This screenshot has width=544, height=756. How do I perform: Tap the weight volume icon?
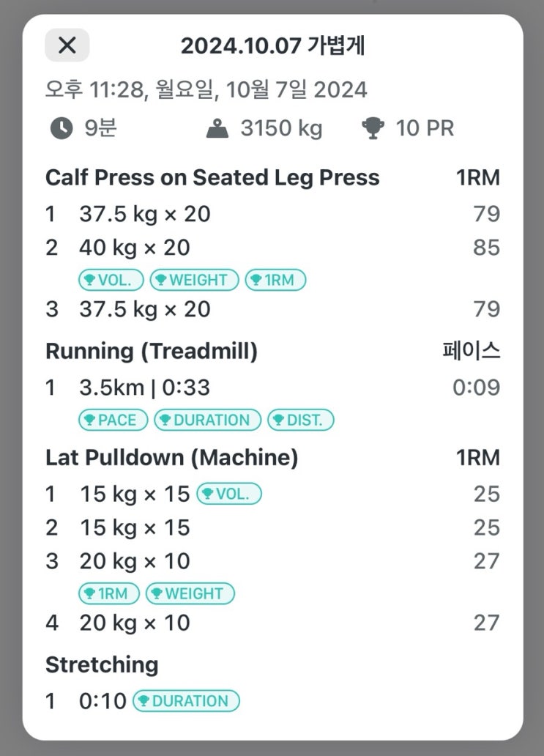(x=217, y=129)
